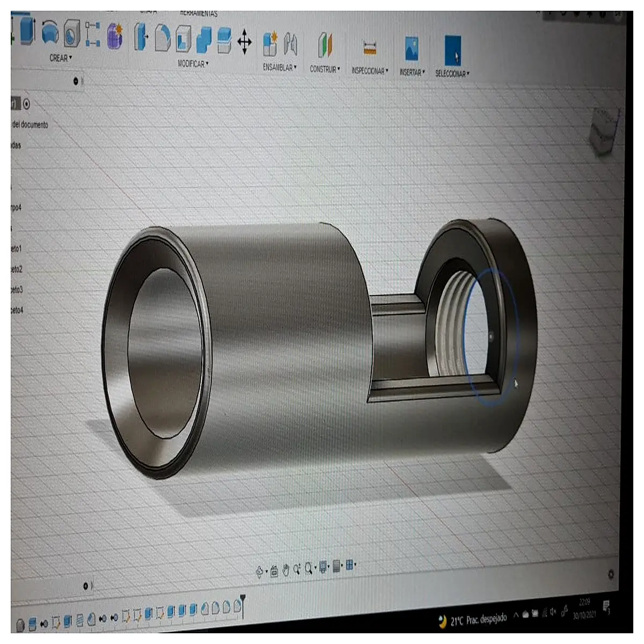Screen dimensions: 644x644
Task: Open the MODIFICAR dropdown menu
Action: click(x=193, y=63)
